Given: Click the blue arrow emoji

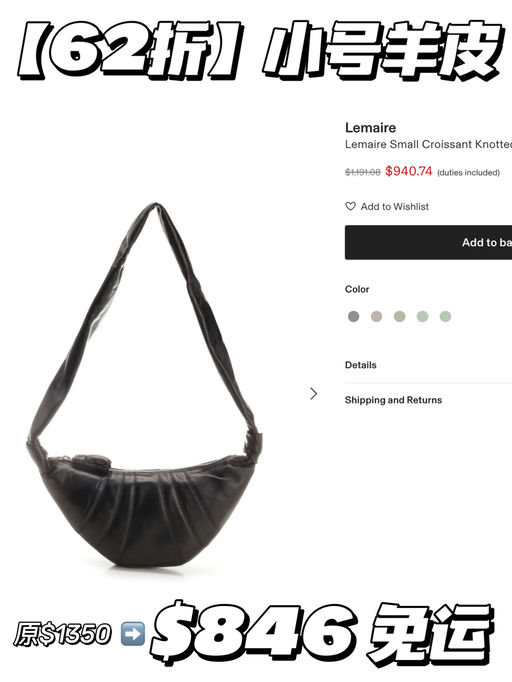Looking at the screenshot, I should click(x=132, y=634).
